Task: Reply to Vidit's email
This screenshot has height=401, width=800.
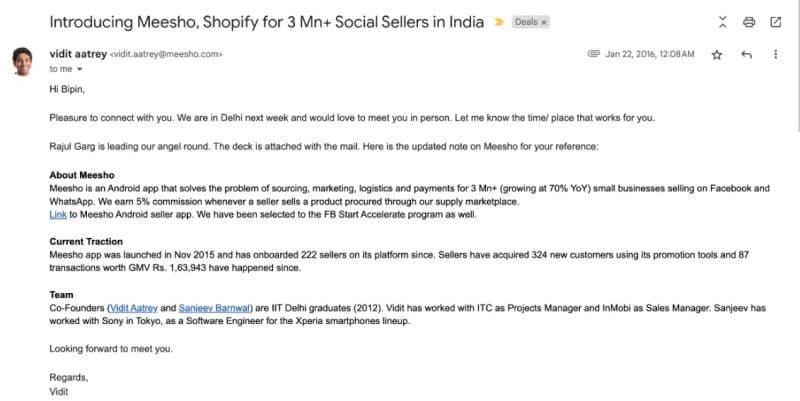Action: (x=745, y=55)
